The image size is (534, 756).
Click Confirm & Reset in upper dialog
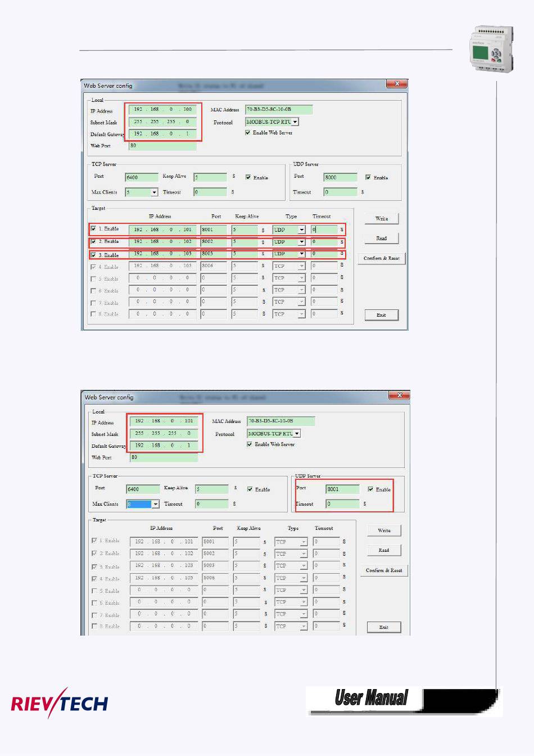tap(382, 258)
